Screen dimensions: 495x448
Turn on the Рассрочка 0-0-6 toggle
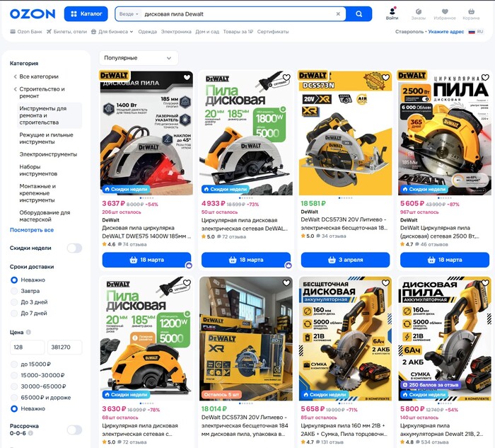coord(74,430)
